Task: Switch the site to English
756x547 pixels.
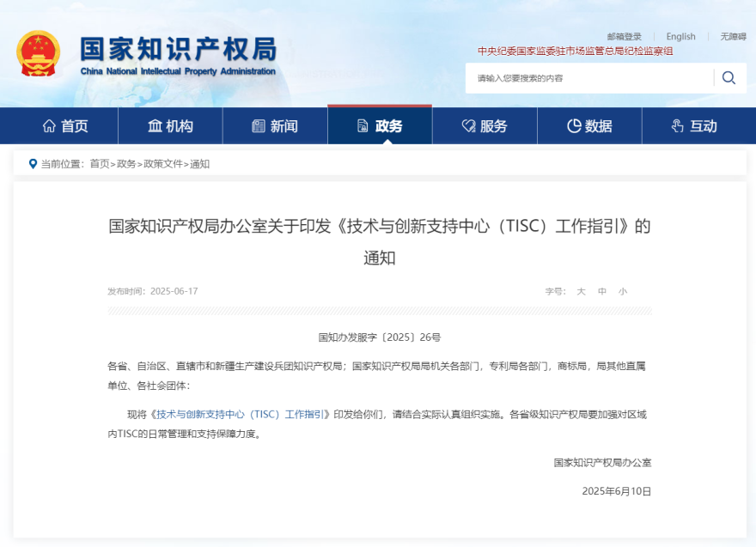Action: [680, 36]
